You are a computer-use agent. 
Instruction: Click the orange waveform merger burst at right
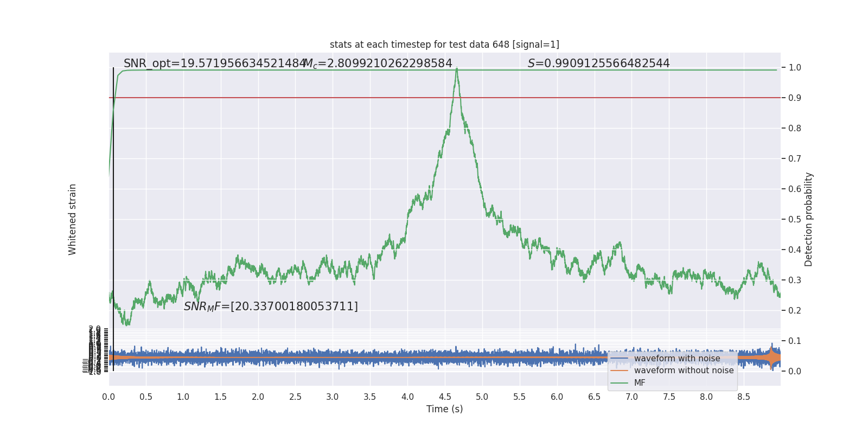[771, 358]
